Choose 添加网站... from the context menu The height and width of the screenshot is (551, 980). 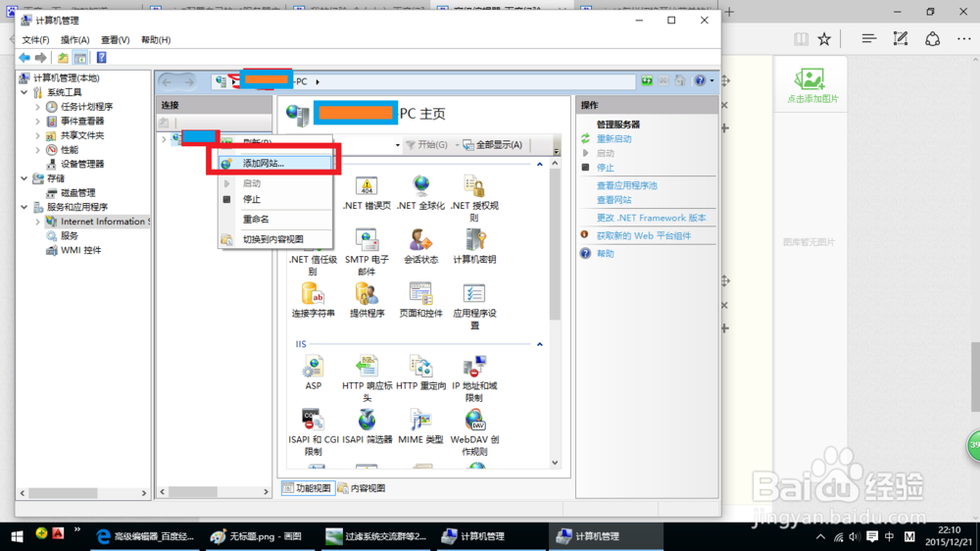pyautogui.click(x=274, y=163)
